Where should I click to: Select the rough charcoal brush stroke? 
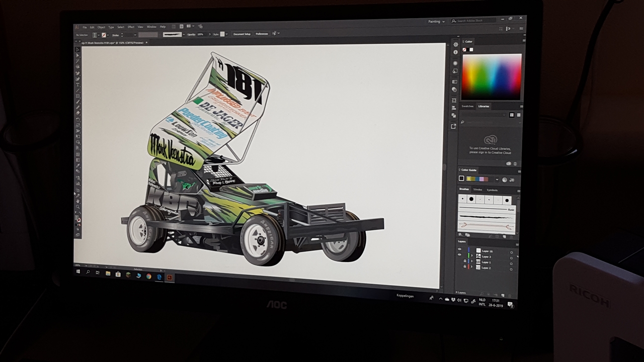pyautogui.click(x=487, y=217)
